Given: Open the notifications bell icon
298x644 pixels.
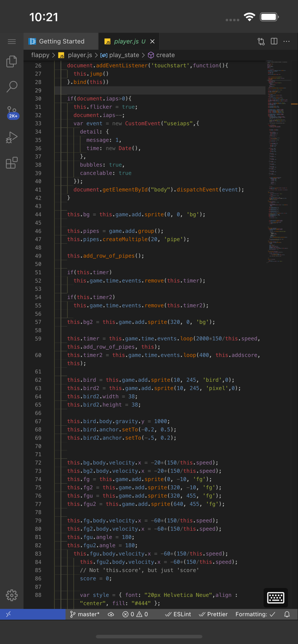Looking at the screenshot, I should click(287, 614).
